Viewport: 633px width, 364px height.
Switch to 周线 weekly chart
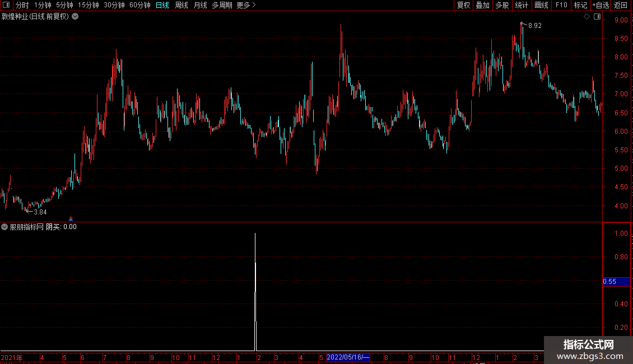(181, 5)
